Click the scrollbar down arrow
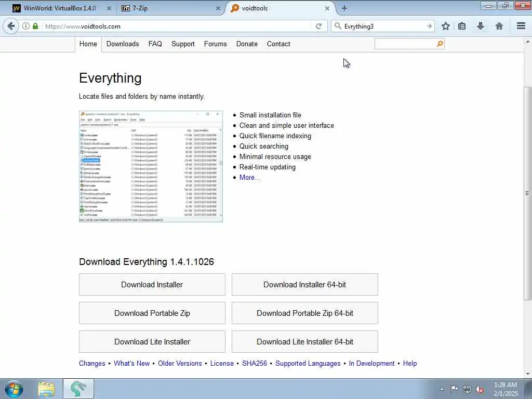The image size is (532, 399). (x=527, y=374)
